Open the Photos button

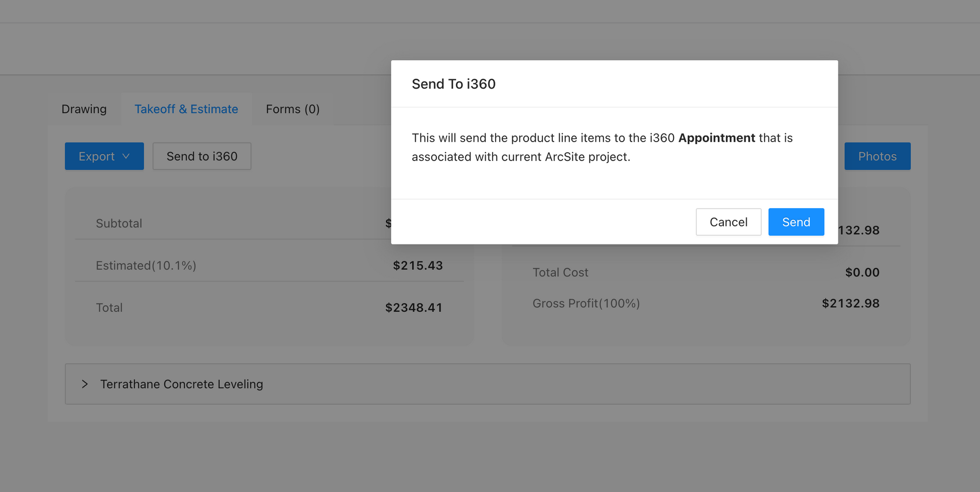click(877, 156)
